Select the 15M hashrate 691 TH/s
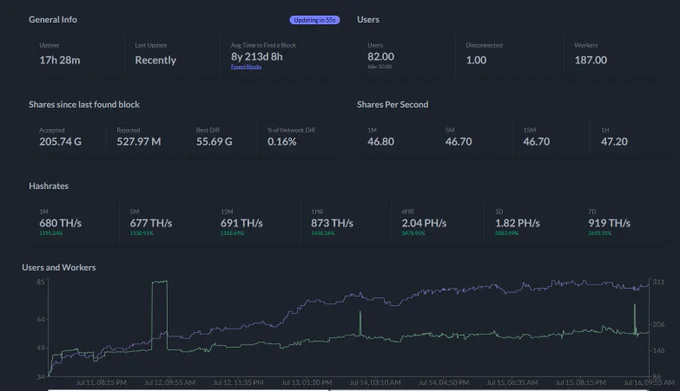The height and width of the screenshot is (391, 680). (242, 223)
